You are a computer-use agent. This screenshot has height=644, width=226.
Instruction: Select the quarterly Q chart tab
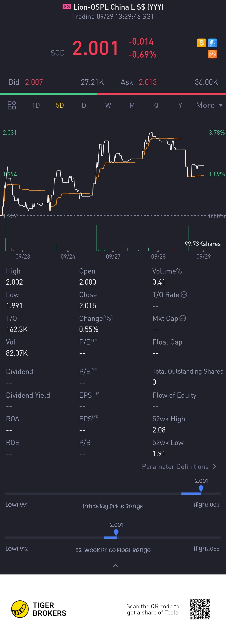[156, 105]
